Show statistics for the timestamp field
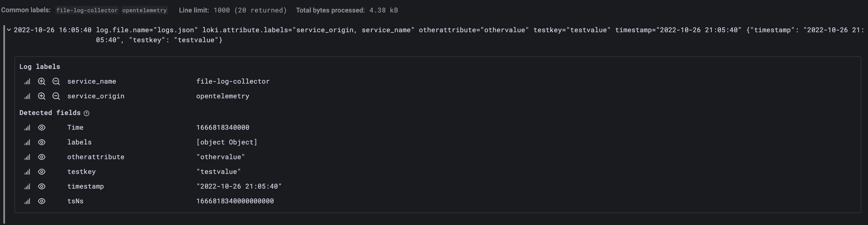This screenshot has height=225, width=868. click(x=27, y=186)
